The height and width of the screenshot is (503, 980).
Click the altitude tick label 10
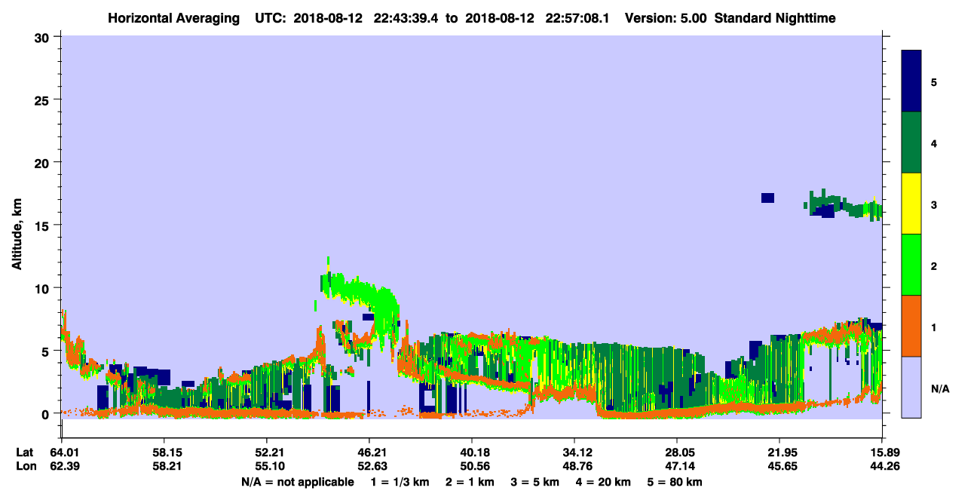[x=44, y=288]
